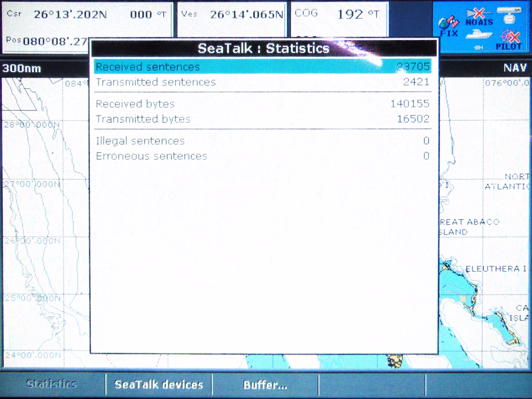Tap the cursor bearing 000 °T

tap(148, 15)
